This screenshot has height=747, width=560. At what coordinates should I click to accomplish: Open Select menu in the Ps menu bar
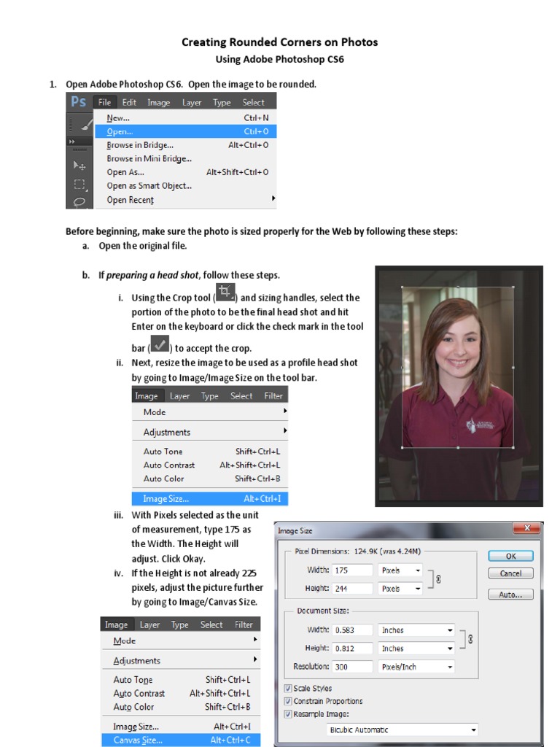253,102
